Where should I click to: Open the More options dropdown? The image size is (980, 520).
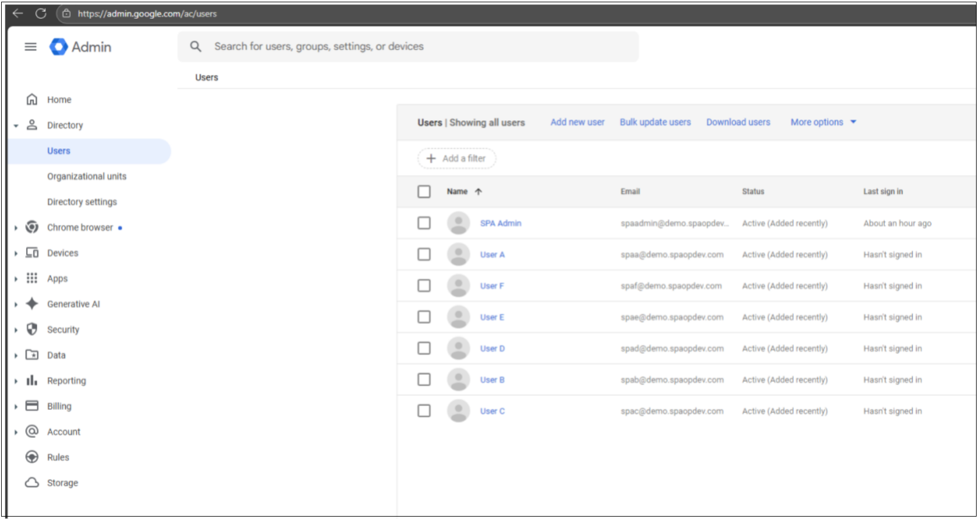823,122
